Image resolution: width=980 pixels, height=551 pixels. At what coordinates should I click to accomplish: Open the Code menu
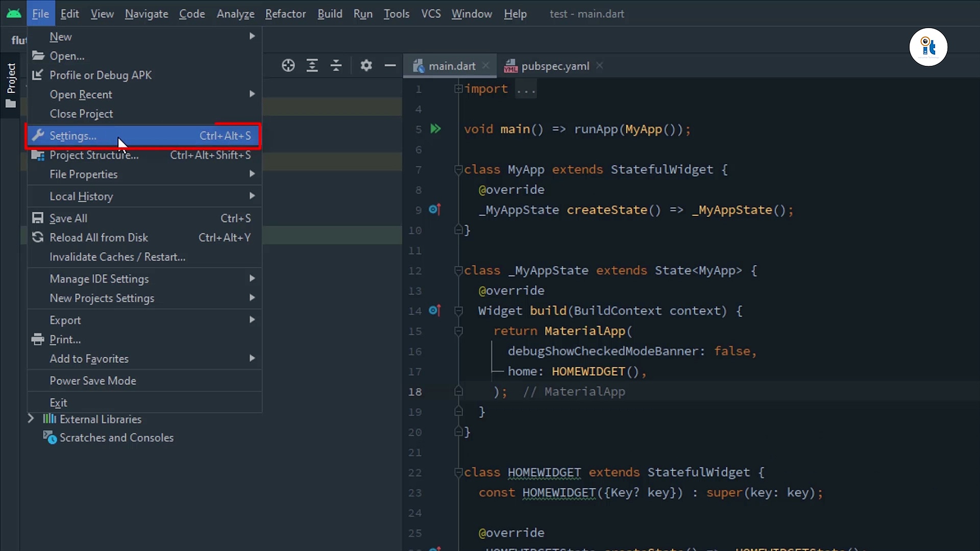point(192,14)
